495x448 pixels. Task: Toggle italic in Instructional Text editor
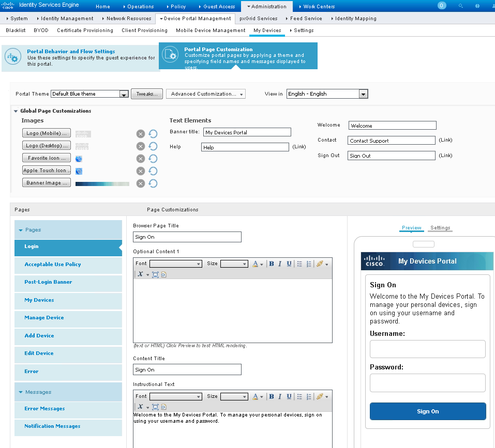tap(280, 397)
